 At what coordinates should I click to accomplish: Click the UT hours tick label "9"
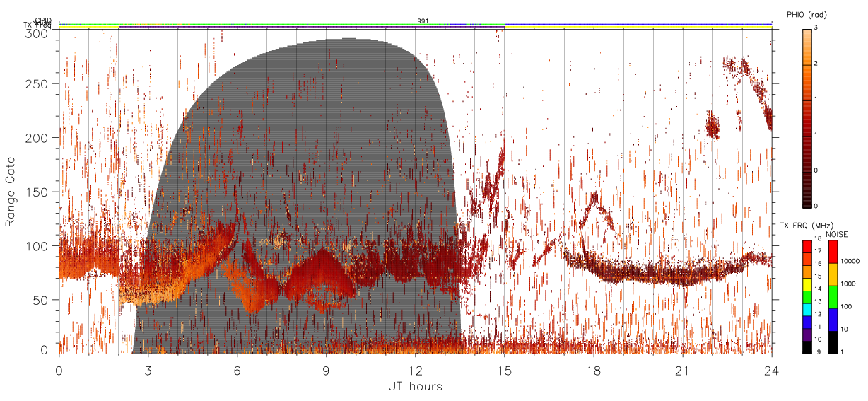(326, 371)
